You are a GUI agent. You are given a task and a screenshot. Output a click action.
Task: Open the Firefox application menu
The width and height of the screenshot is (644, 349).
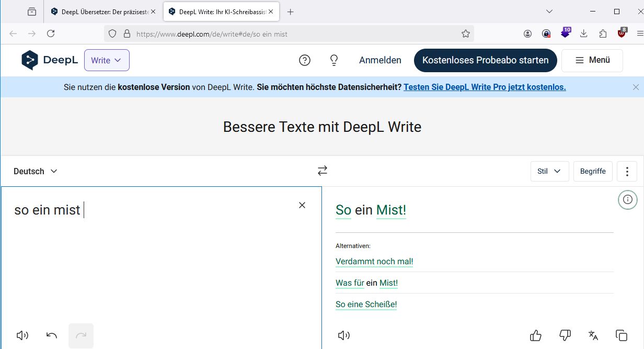[639, 33]
